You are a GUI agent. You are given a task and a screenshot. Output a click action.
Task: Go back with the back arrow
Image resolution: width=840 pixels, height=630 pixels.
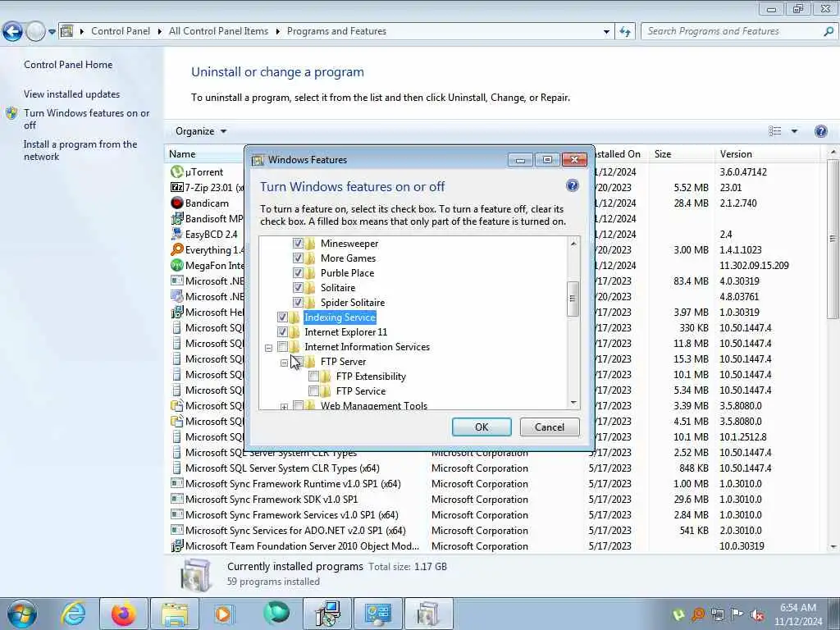tap(12, 32)
